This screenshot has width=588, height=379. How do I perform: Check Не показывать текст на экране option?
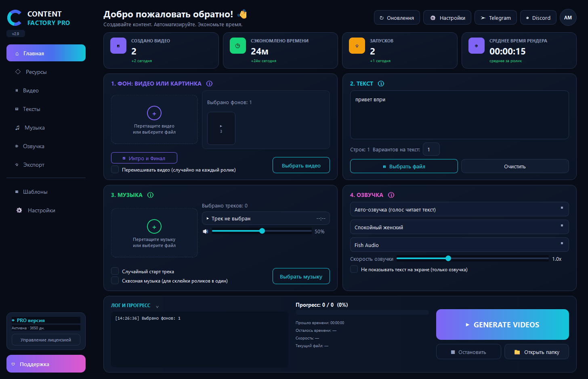(x=354, y=269)
